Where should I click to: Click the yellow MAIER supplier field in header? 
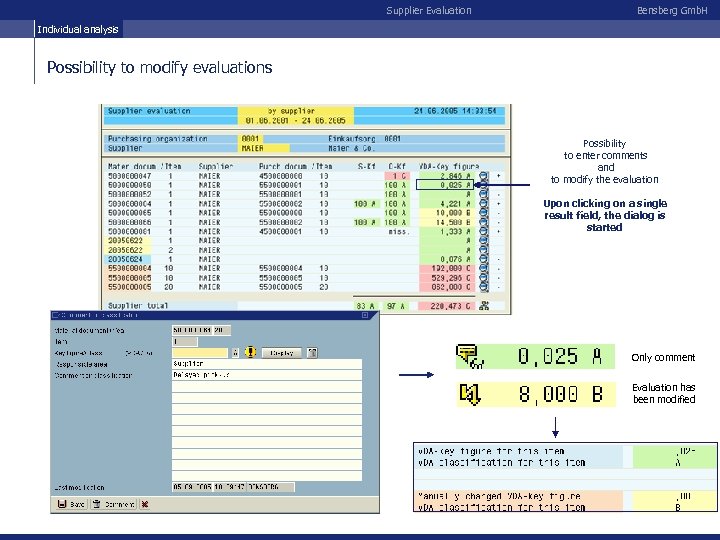coord(264,148)
